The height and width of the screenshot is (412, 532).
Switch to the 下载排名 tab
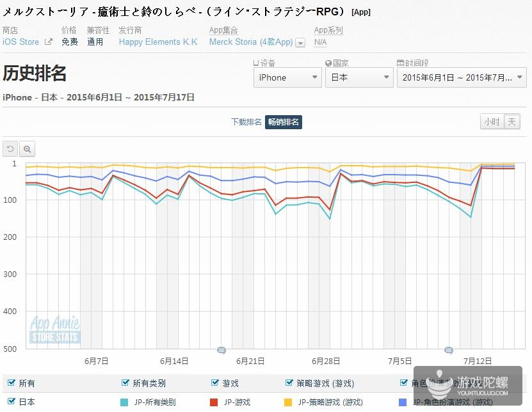tap(246, 122)
